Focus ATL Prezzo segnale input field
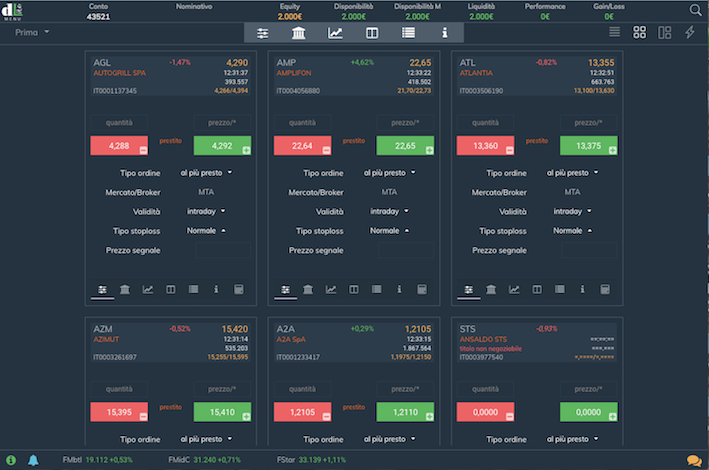Viewport: 709px width, 470px height. [x=589, y=251]
